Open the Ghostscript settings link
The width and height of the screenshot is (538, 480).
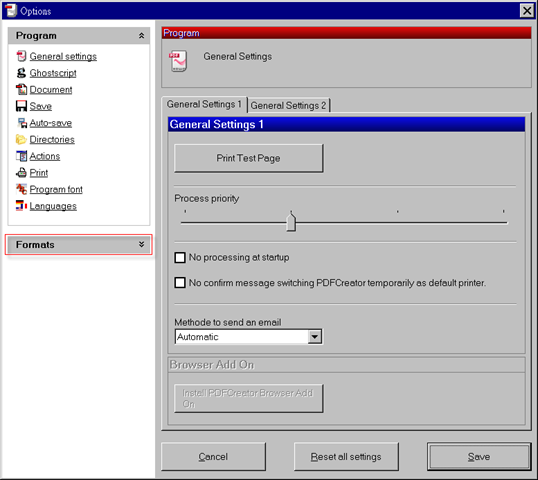tap(53, 73)
